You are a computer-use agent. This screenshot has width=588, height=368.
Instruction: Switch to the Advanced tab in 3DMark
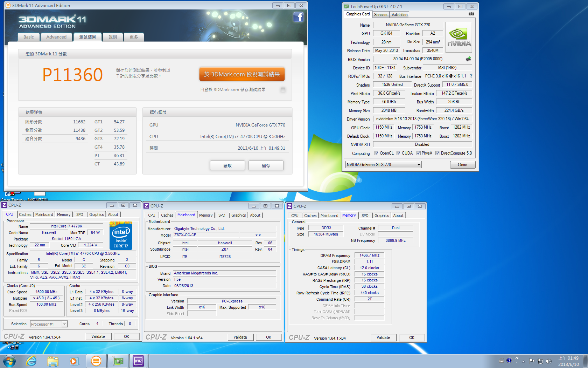[56, 37]
